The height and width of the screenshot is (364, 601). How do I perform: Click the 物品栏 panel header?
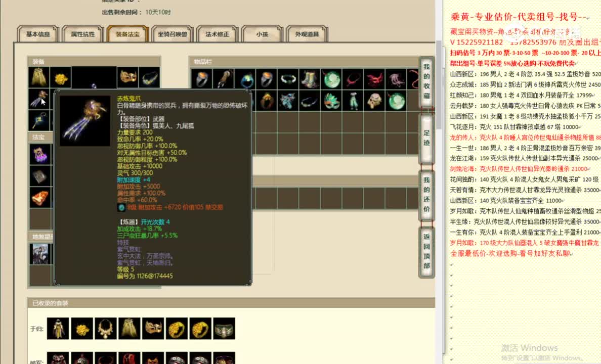pos(305,61)
